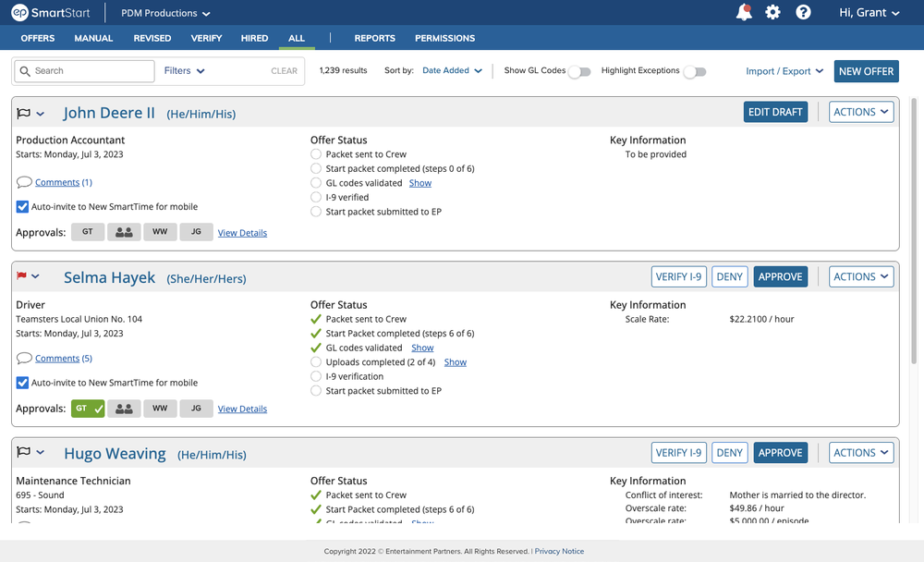Open Hi, Grant user menu
Viewport: 924px width, 562px height.
[x=869, y=12]
